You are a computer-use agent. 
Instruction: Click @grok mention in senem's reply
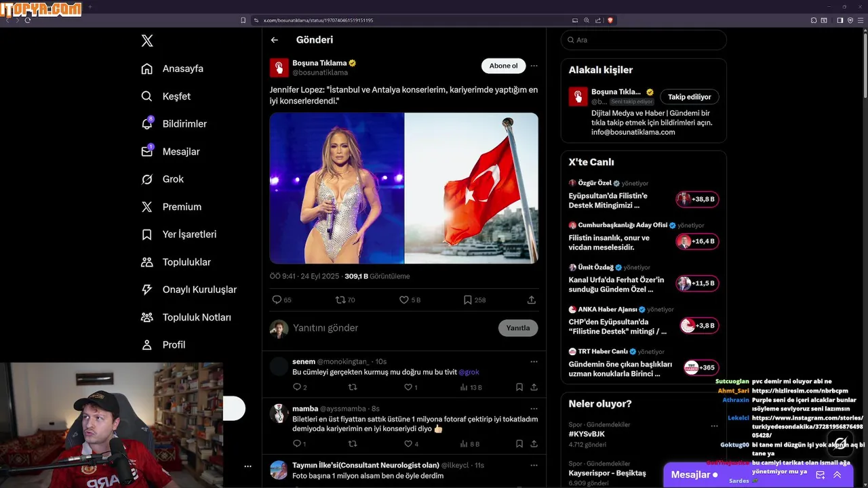pos(469,372)
